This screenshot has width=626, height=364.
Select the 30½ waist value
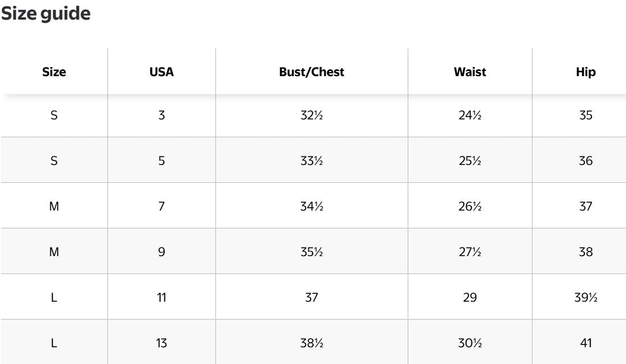pos(470,343)
